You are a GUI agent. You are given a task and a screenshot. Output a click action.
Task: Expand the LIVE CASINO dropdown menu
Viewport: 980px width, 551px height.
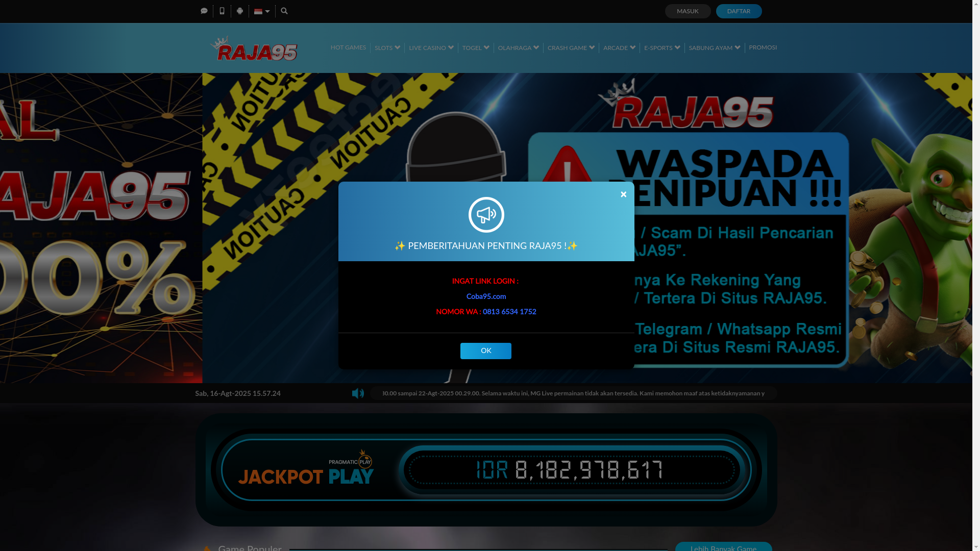pos(431,47)
